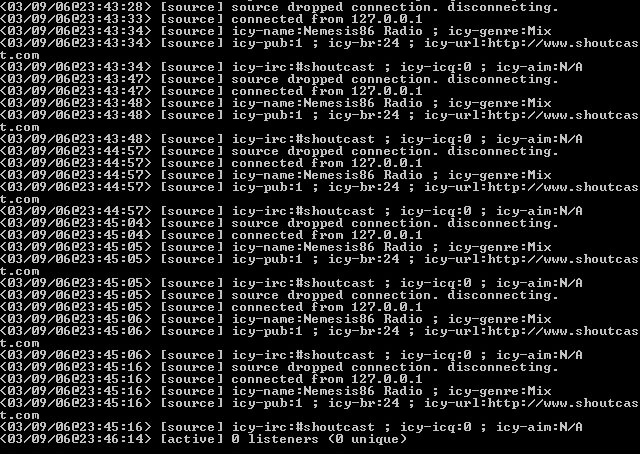Click the 23:45:06 icy-name Nemesis86 Radio line
Viewport: 640px width, 454px height.
pyautogui.click(x=276, y=319)
